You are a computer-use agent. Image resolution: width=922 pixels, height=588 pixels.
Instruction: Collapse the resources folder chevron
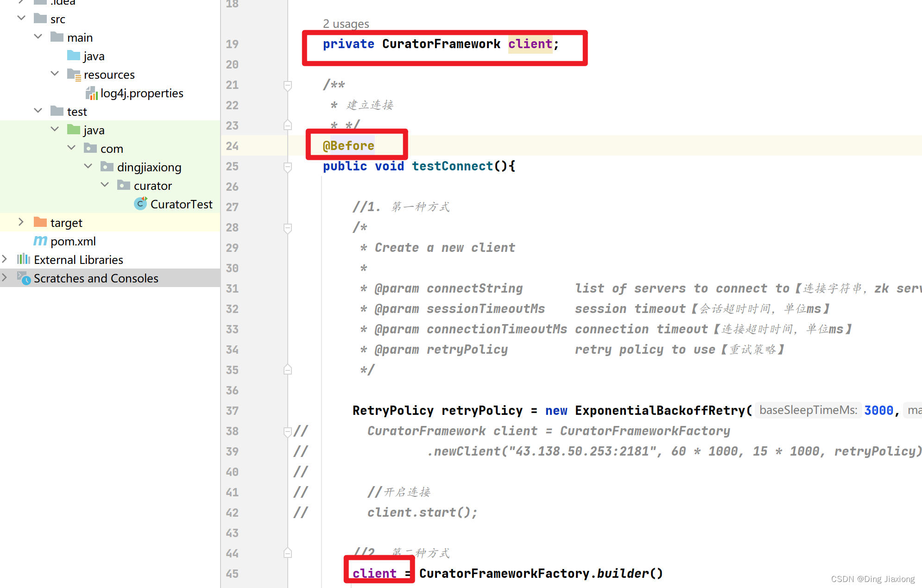[x=55, y=74]
